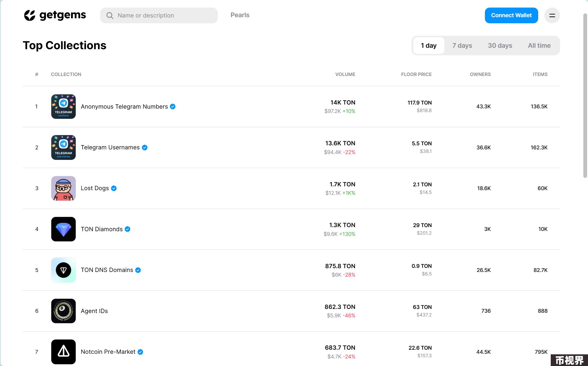
Task: Open the TON DNS Domains collection name
Action: click(x=107, y=270)
